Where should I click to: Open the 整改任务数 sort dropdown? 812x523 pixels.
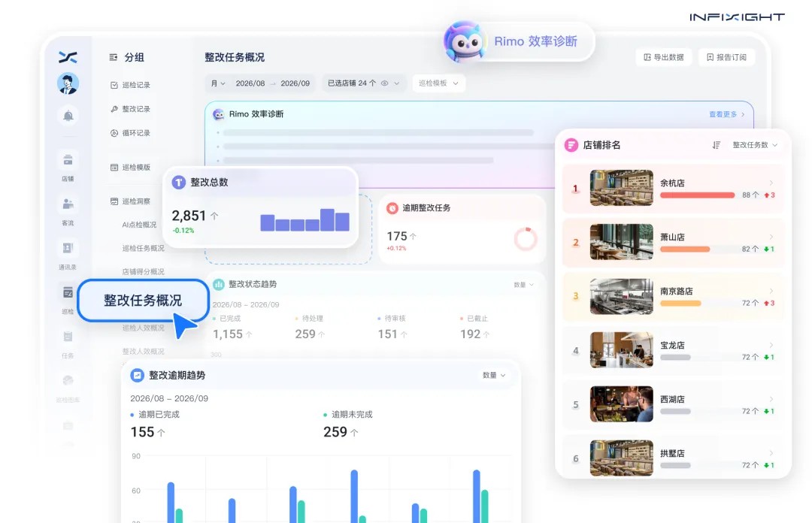coord(755,145)
